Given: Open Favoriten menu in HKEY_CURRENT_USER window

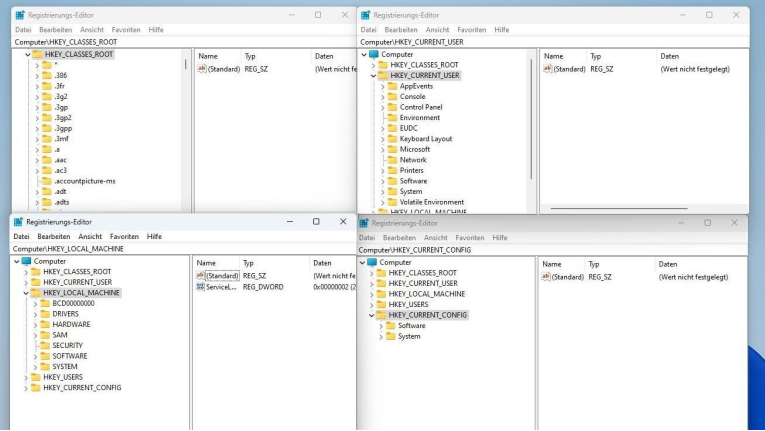Looking at the screenshot, I should coord(471,30).
